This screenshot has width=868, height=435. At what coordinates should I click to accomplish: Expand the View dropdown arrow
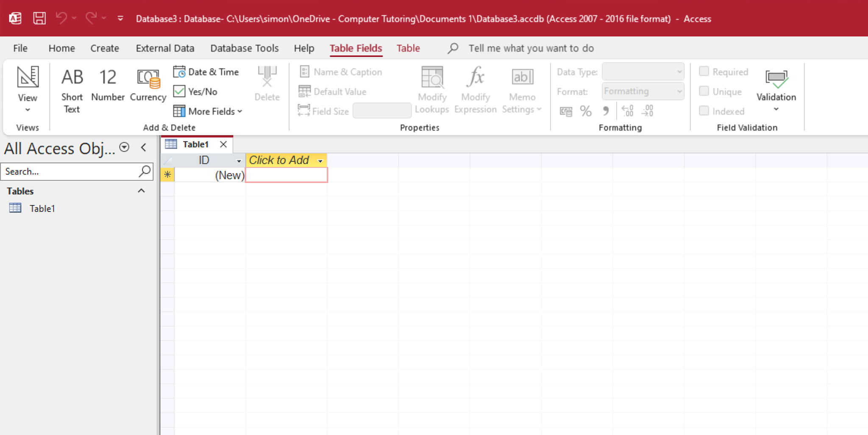tap(28, 110)
